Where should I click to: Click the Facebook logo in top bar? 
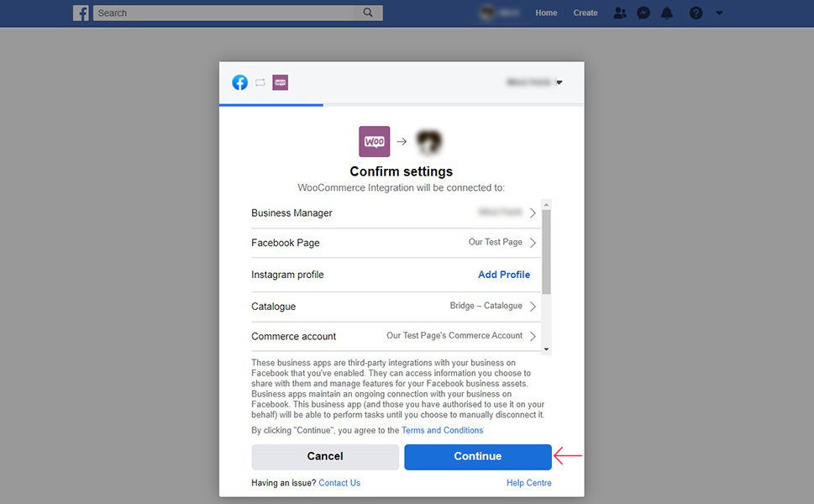coord(81,13)
